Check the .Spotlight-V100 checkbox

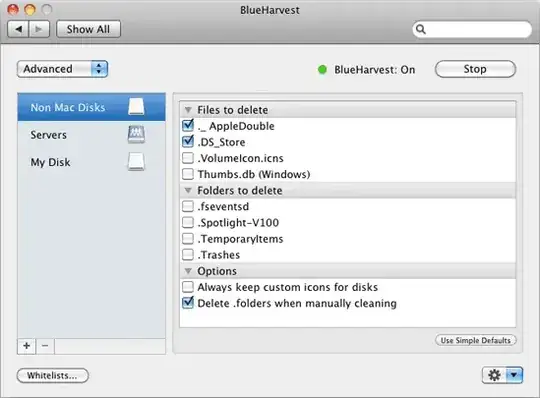pos(188,222)
